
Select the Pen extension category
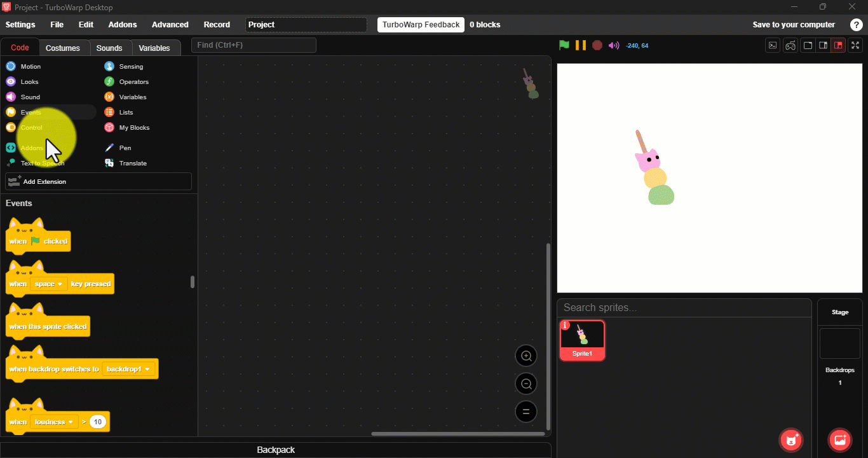tap(118, 148)
